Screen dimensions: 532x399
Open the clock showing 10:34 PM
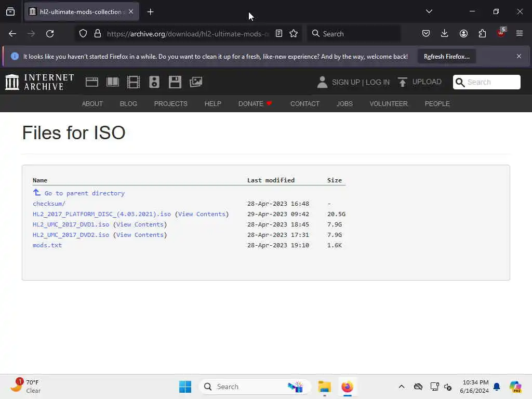(x=474, y=387)
